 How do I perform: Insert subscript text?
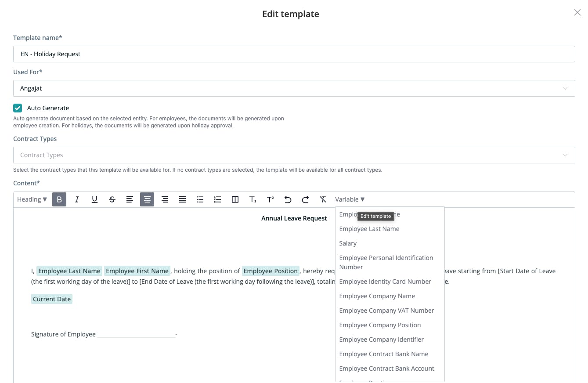pos(253,199)
